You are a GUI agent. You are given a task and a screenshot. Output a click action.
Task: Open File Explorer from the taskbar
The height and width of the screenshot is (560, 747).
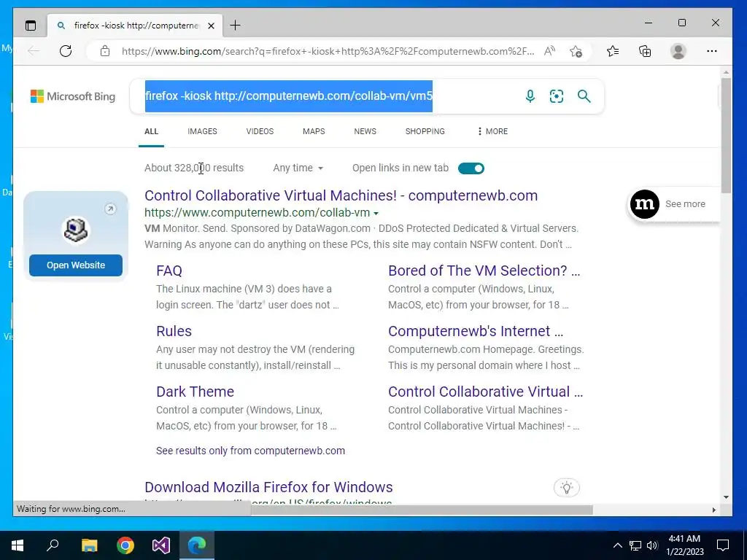[x=89, y=545]
